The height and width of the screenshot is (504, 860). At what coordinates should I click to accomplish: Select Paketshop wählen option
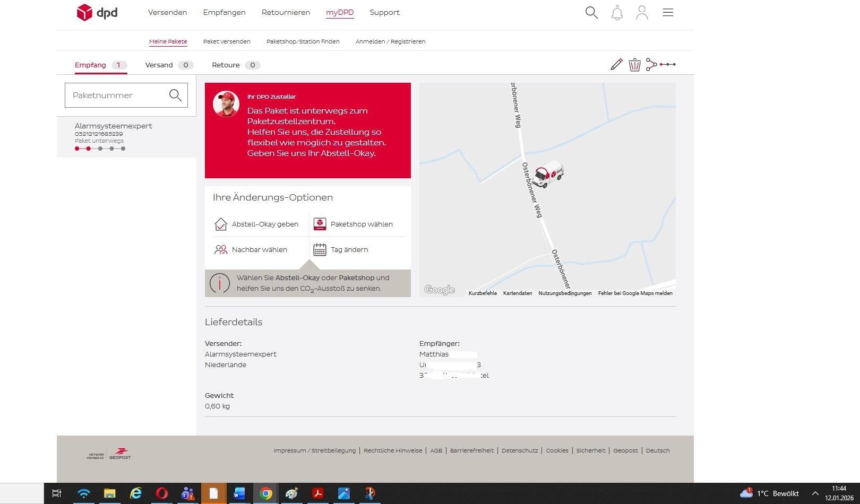[x=354, y=224]
